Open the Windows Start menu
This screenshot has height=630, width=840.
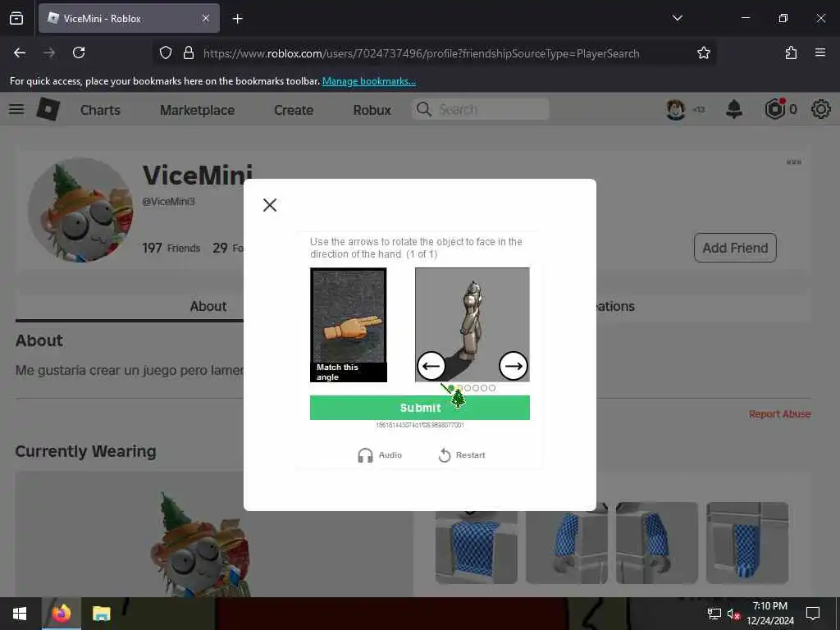coord(20,614)
